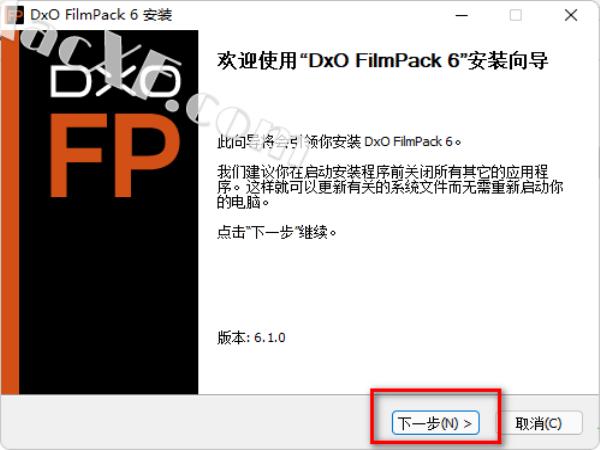This screenshot has width=600, height=450.
Task: Click the orange vertical stripe on the left edge
Action: [x=10, y=212]
